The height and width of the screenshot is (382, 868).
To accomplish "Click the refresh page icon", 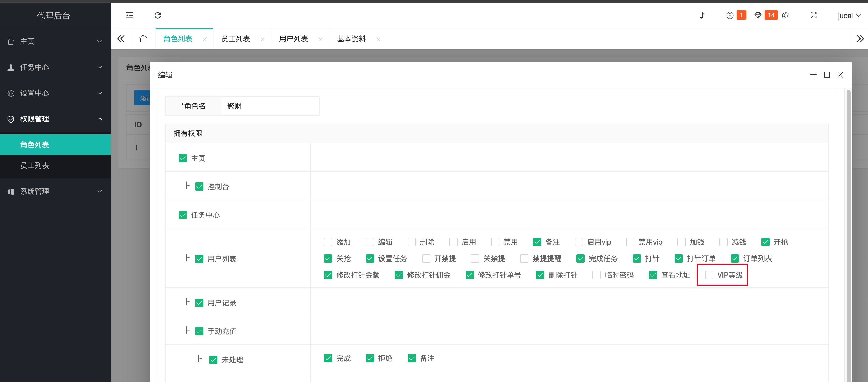I will pyautogui.click(x=157, y=16).
